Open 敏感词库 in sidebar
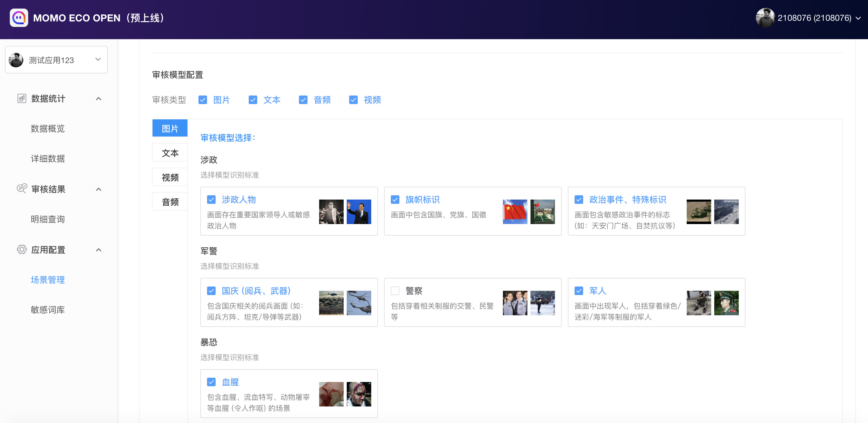 pos(47,310)
